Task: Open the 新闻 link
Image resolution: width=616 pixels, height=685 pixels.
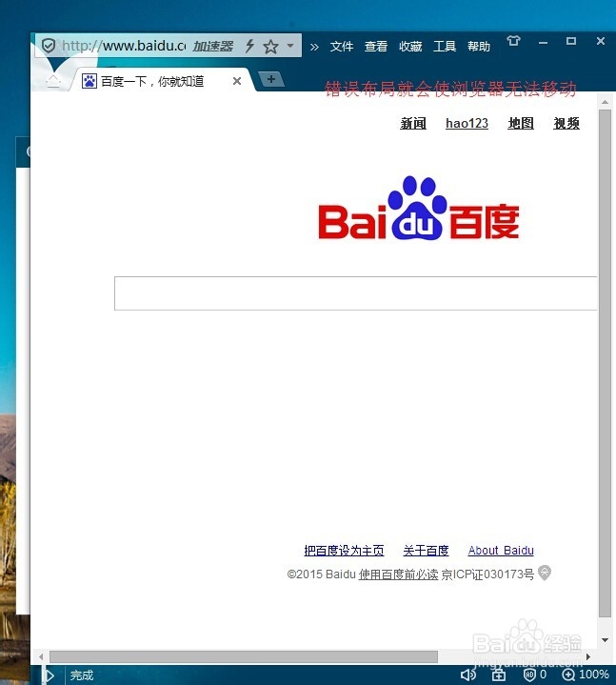Action: pos(413,123)
